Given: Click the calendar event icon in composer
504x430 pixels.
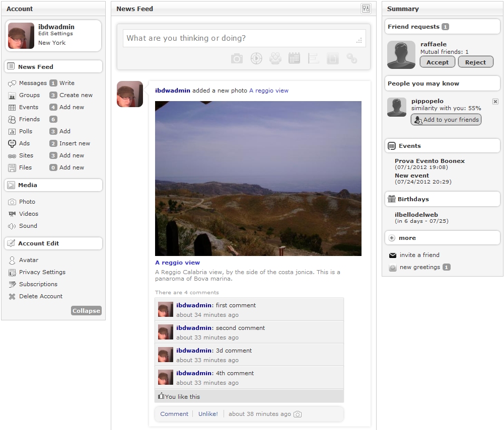Looking at the screenshot, I should 294,59.
